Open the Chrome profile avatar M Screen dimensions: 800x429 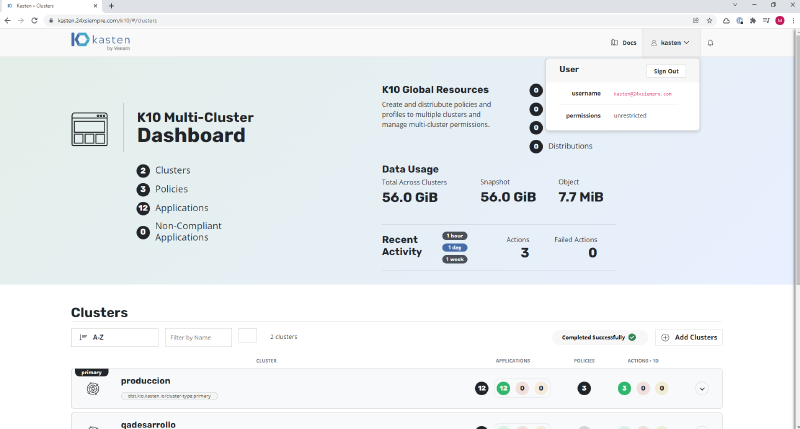[x=780, y=20]
